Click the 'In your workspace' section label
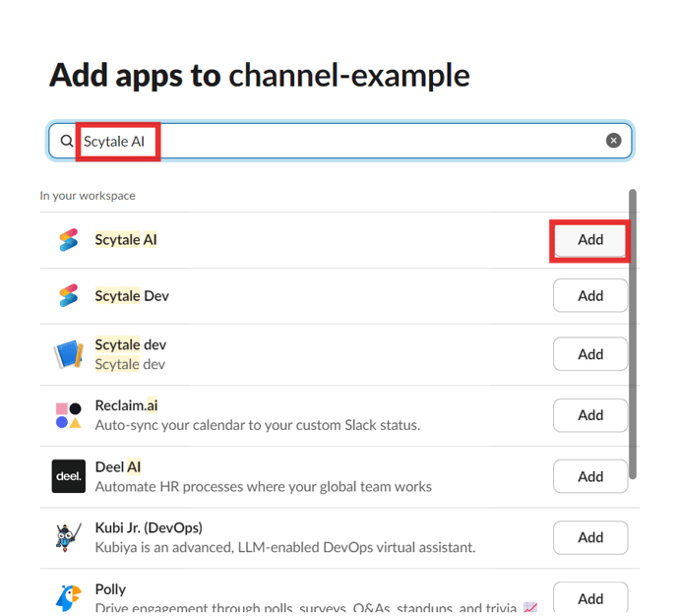Image resolution: width=677 pixels, height=616 pixels. pos(88,196)
